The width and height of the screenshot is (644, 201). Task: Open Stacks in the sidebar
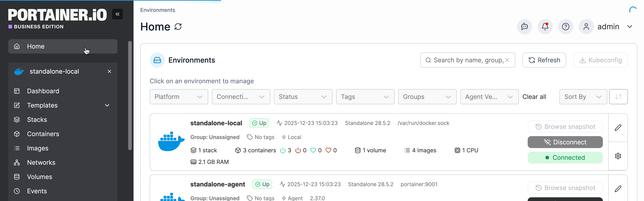(37, 120)
